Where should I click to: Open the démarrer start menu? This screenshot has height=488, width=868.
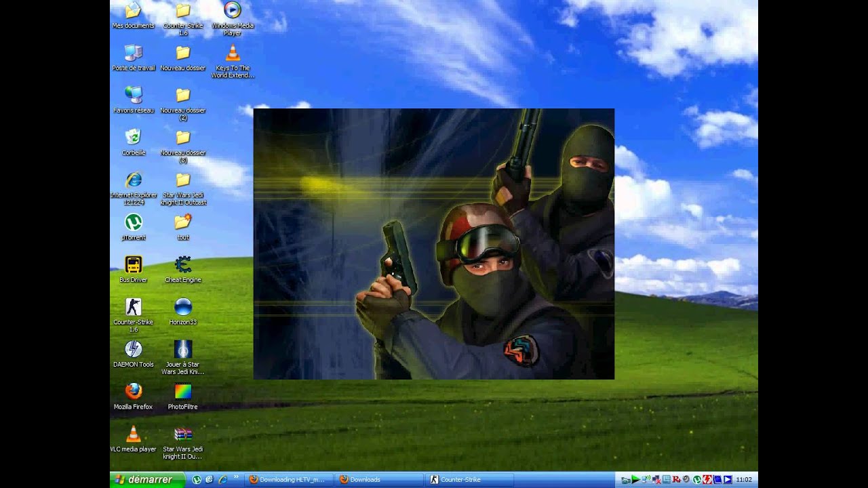(x=148, y=479)
